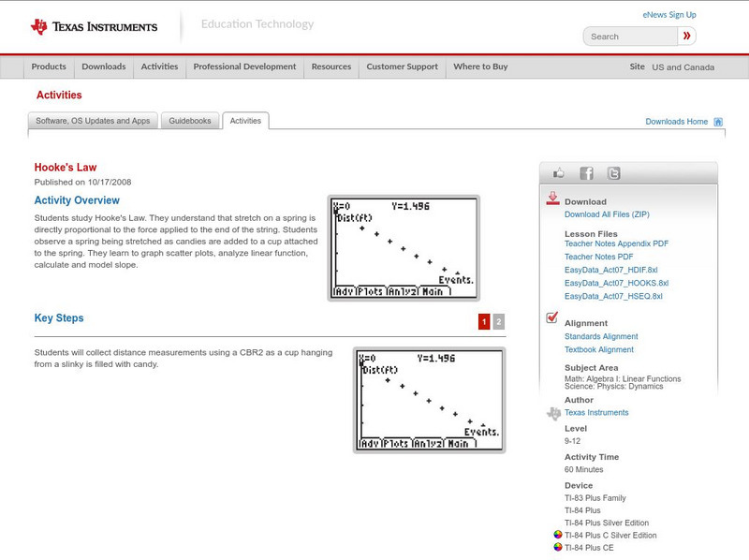Click the Key Steps graph screenshot
Image resolution: width=749 pixels, height=560 pixels.
point(429,400)
